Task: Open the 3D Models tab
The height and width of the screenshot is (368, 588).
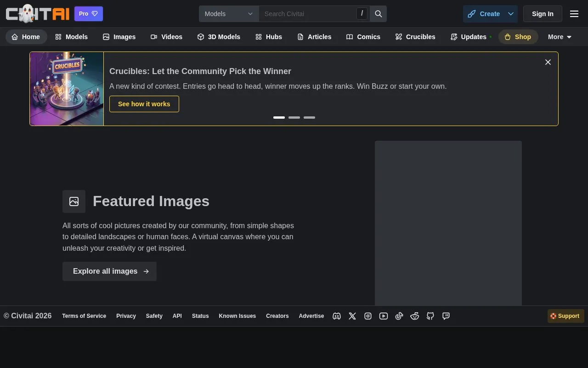Action: tap(219, 37)
